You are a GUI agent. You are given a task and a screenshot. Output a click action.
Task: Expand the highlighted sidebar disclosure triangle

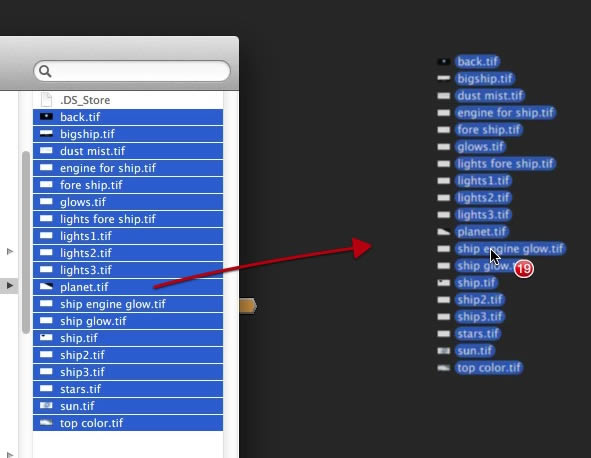(10, 285)
